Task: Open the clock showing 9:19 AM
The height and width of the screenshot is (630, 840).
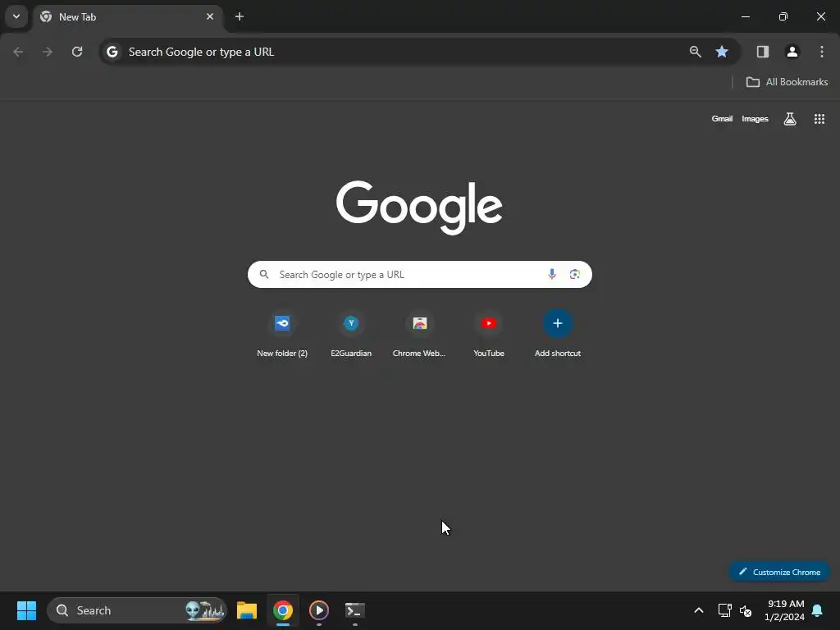Action: click(x=784, y=610)
